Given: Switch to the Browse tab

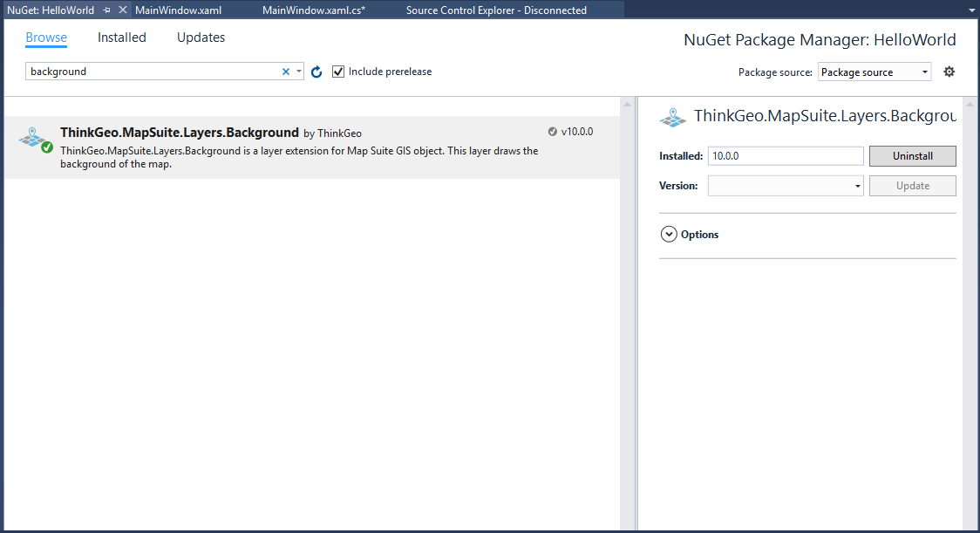Looking at the screenshot, I should 46,38.
